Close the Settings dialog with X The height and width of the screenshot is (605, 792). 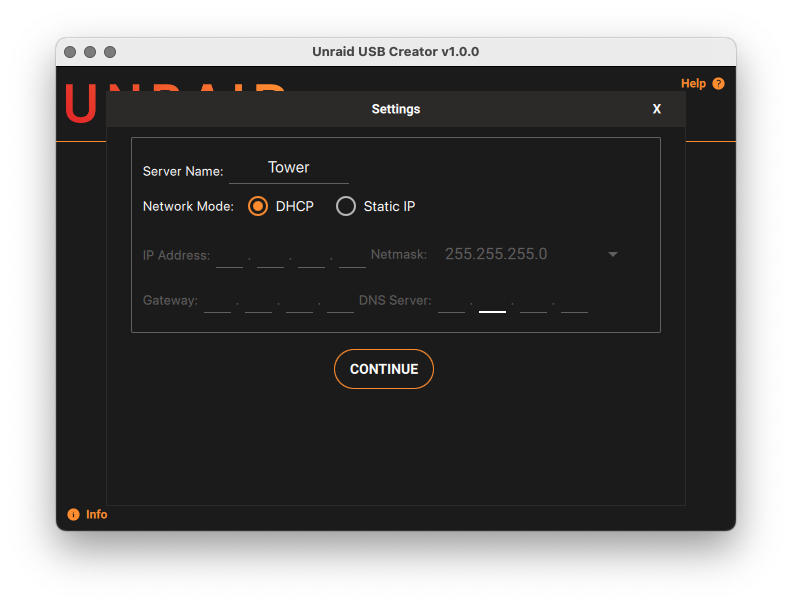tap(657, 109)
